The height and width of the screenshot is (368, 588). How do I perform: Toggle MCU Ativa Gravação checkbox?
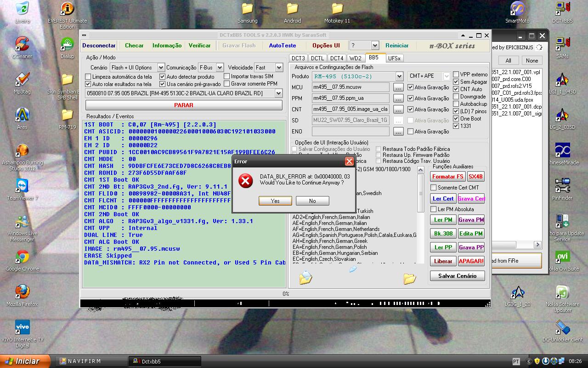pos(411,87)
